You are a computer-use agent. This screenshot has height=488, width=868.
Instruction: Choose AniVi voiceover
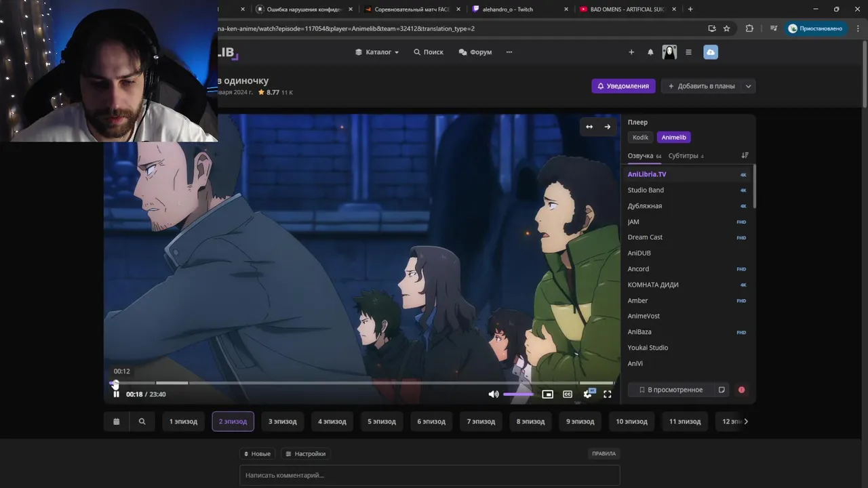(x=687, y=363)
